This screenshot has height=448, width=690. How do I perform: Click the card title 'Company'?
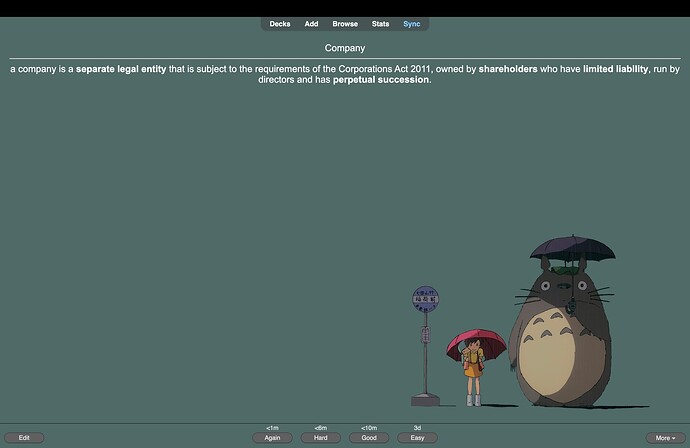[x=345, y=48]
